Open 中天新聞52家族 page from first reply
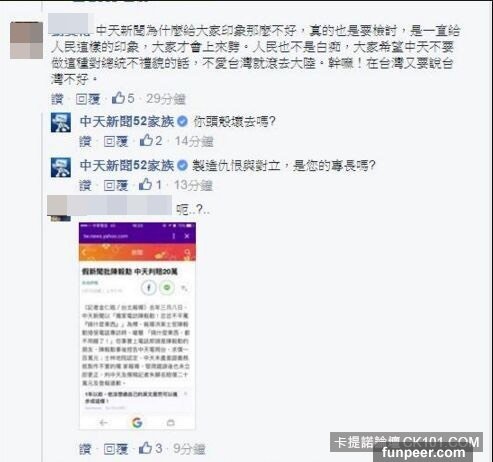This screenshot has height=462, width=493. [x=127, y=121]
